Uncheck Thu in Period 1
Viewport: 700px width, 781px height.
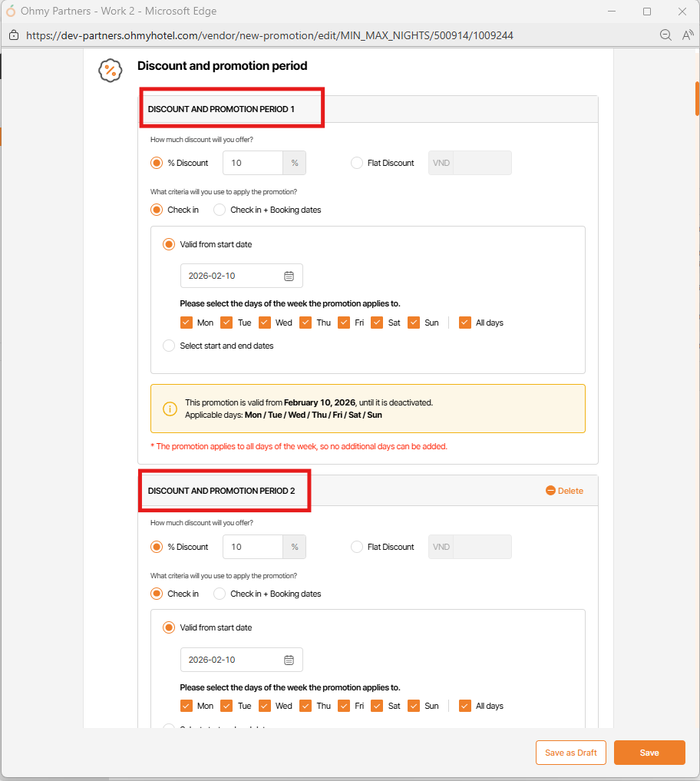(x=305, y=323)
